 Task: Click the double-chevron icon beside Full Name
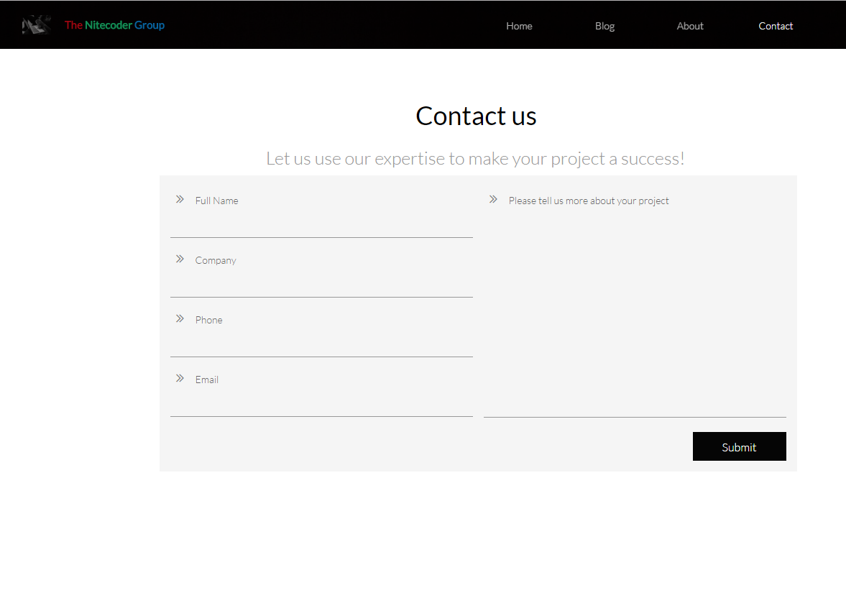pyautogui.click(x=180, y=200)
